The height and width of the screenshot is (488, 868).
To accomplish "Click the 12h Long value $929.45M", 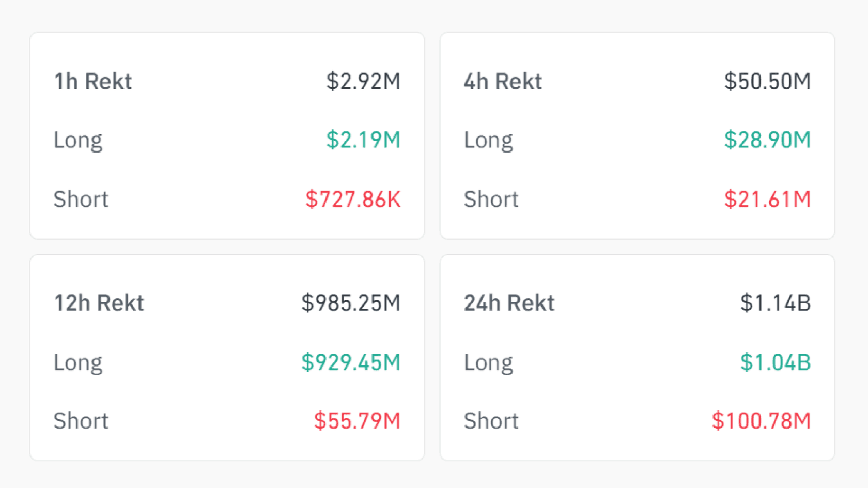I will [351, 362].
